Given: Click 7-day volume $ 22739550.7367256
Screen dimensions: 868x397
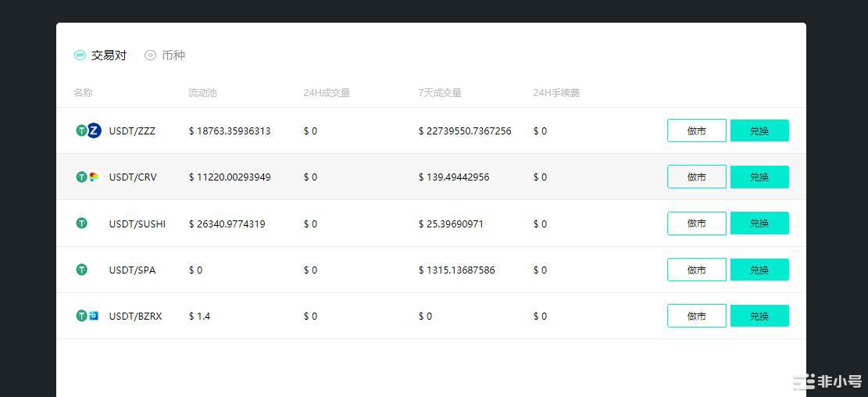Looking at the screenshot, I should [x=465, y=131].
